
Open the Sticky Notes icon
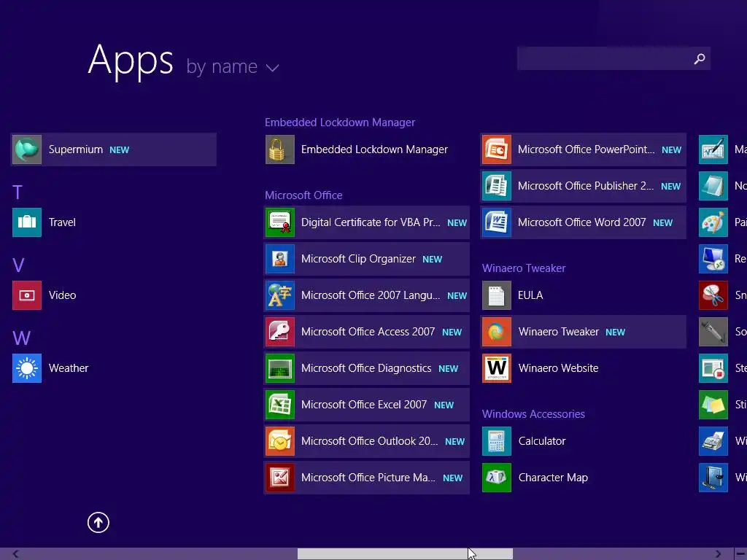point(713,405)
